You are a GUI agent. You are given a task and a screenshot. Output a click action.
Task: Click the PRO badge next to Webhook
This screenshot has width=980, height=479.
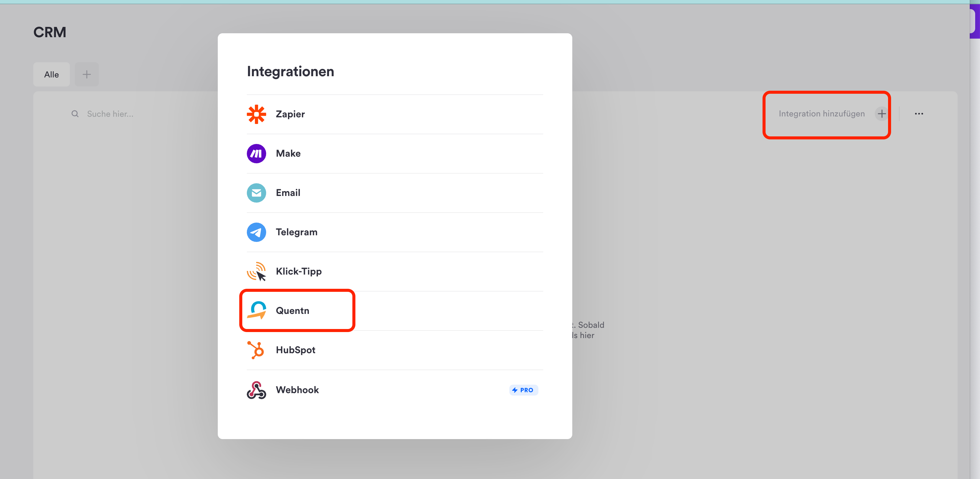[523, 390]
